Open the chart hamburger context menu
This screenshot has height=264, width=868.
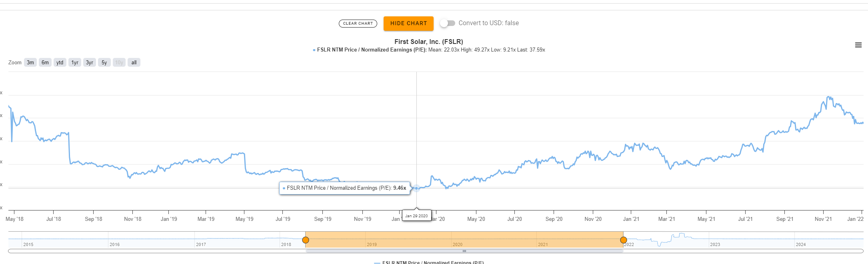[x=858, y=45]
